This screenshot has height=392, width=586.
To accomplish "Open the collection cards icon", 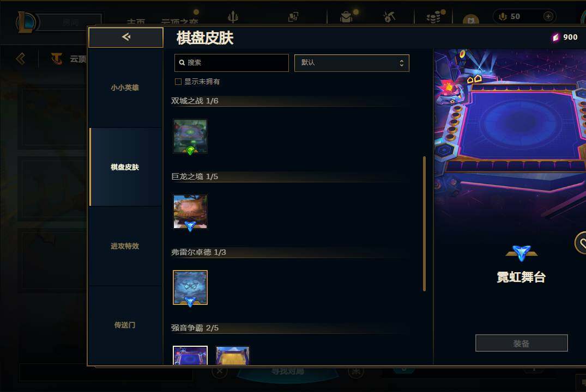I will pos(293,17).
